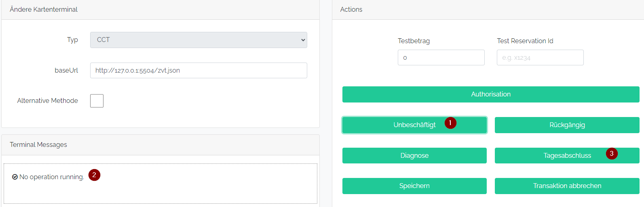Run the Rückgängig action

(x=567, y=125)
